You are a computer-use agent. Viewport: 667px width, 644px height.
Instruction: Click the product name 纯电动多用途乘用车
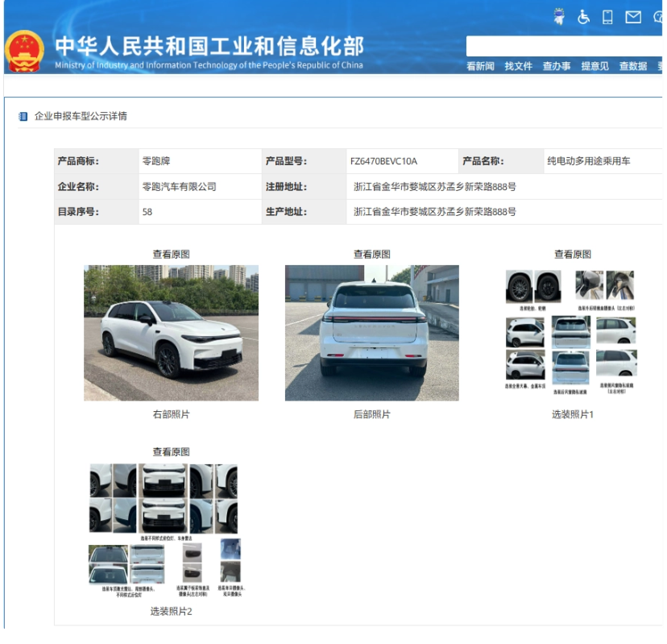(589, 161)
